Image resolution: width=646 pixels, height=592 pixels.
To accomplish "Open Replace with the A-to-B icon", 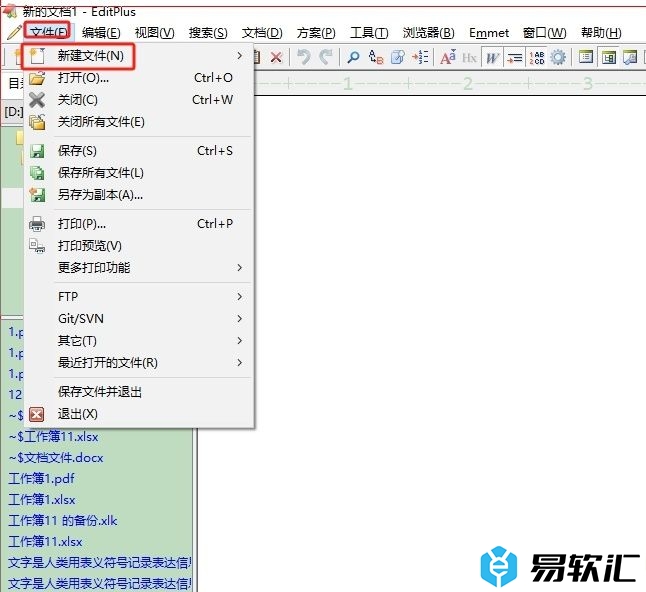I will coord(376,57).
